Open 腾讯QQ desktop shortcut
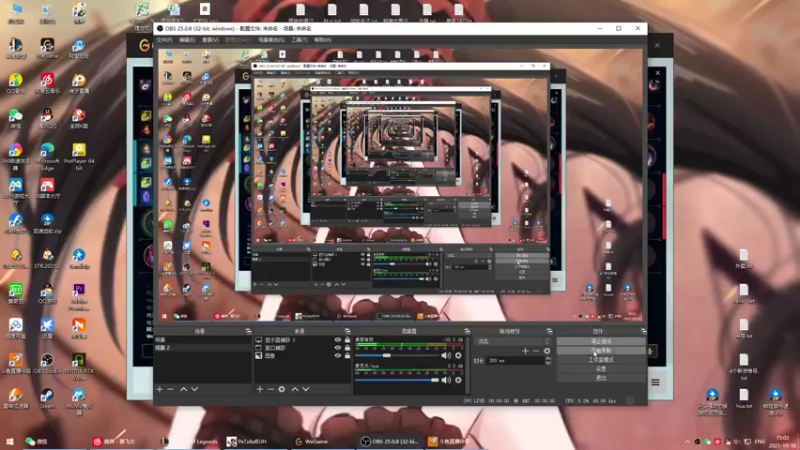 point(47,119)
